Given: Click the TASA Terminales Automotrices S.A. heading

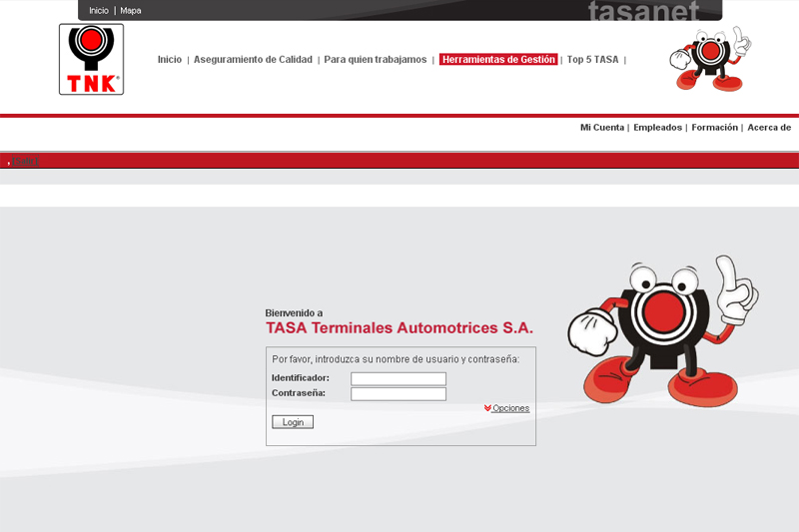Looking at the screenshot, I should [399, 327].
